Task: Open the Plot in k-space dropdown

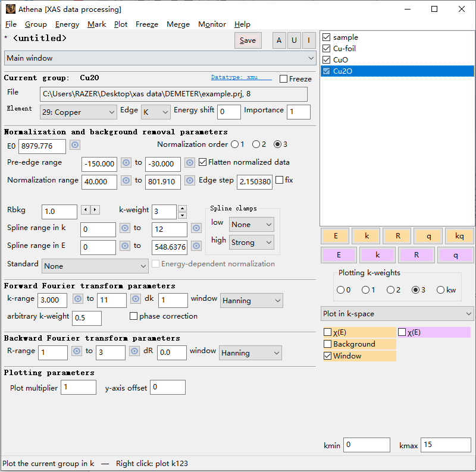Action: coord(397,313)
